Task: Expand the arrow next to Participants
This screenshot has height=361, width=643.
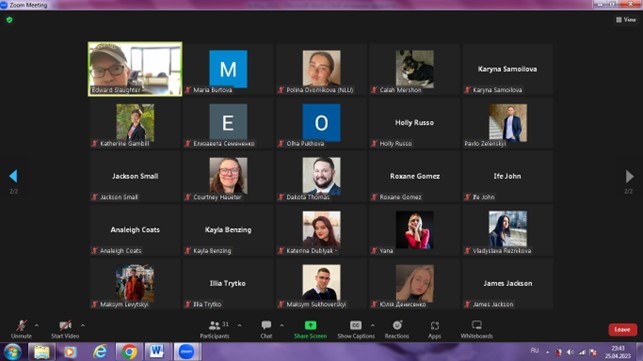Action: [x=239, y=325]
